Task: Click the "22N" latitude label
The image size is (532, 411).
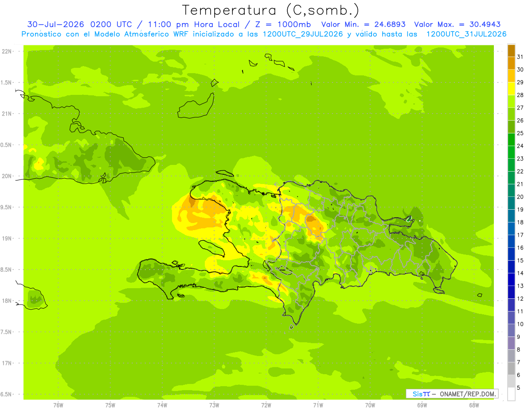Action: click(8, 51)
